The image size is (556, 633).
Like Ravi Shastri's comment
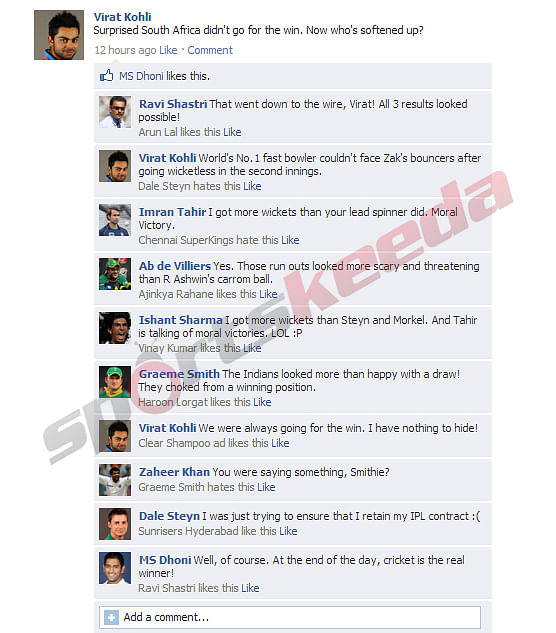point(232,132)
